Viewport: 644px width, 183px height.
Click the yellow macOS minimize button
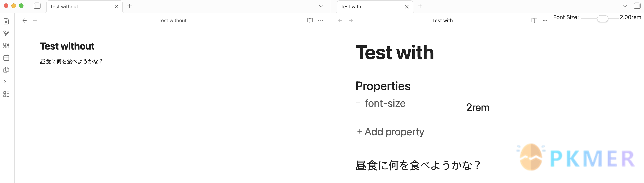[x=14, y=6]
